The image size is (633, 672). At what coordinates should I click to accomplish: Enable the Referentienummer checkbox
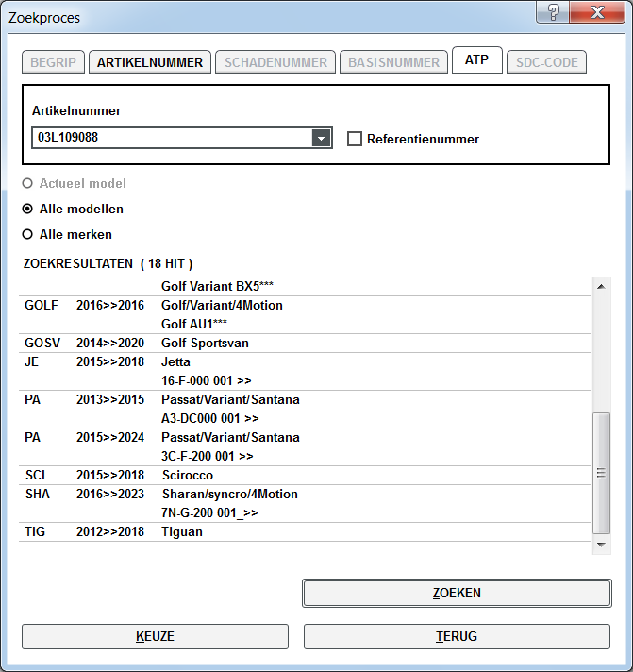coord(355,139)
